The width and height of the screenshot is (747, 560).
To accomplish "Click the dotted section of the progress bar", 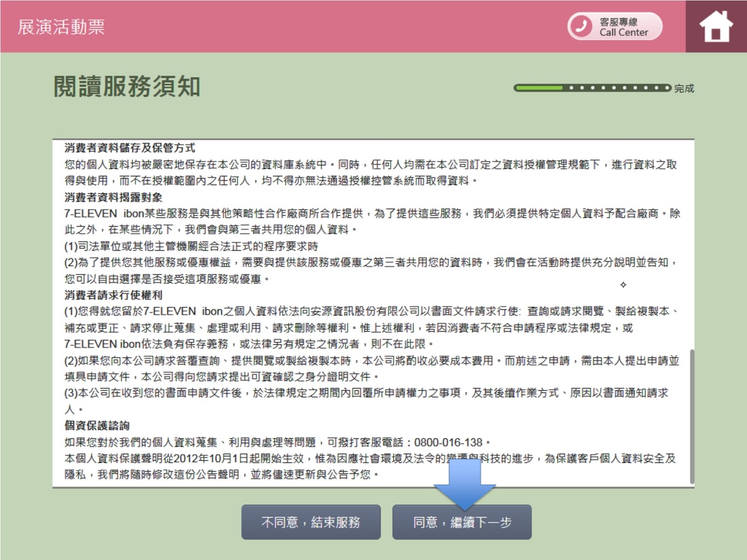I will [617, 87].
